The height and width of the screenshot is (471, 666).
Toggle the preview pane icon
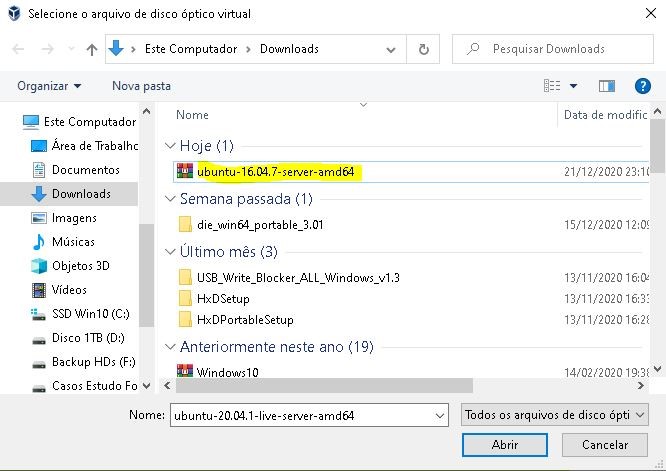click(606, 86)
